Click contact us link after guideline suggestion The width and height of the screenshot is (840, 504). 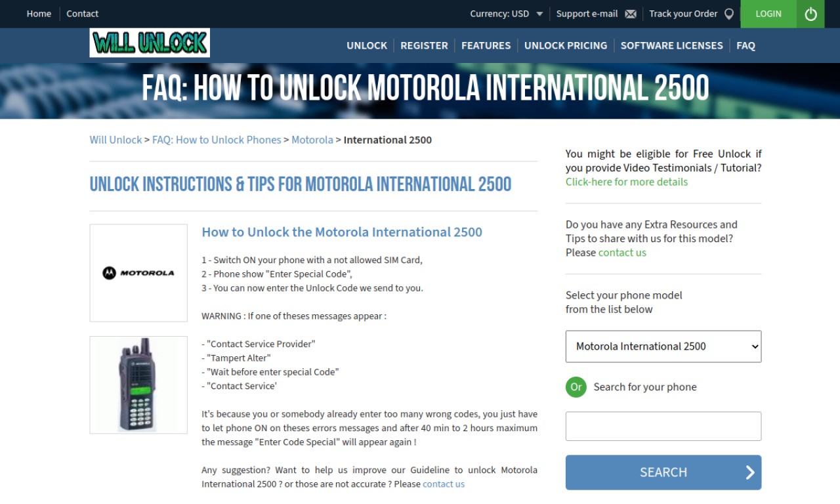[444, 484]
